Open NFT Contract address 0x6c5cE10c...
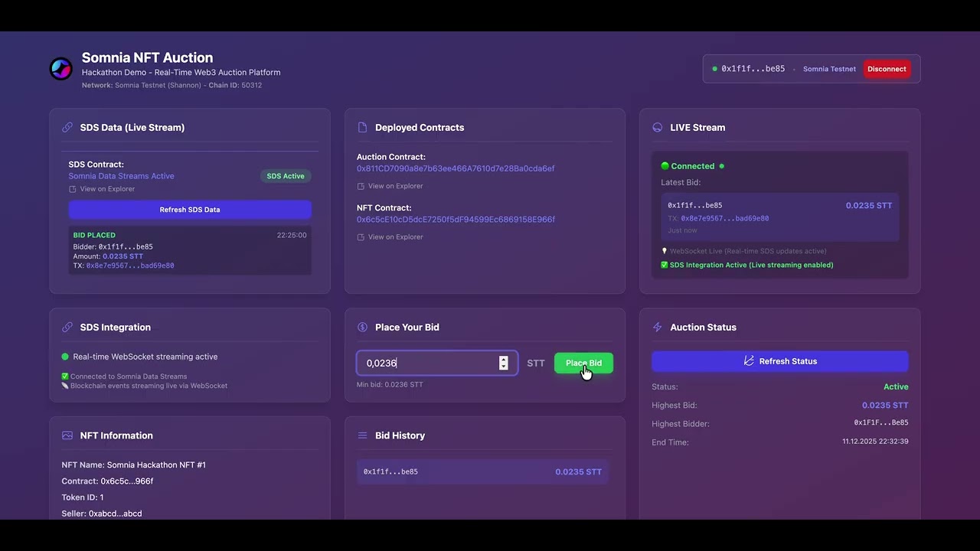The height and width of the screenshot is (551, 980). [x=456, y=220]
